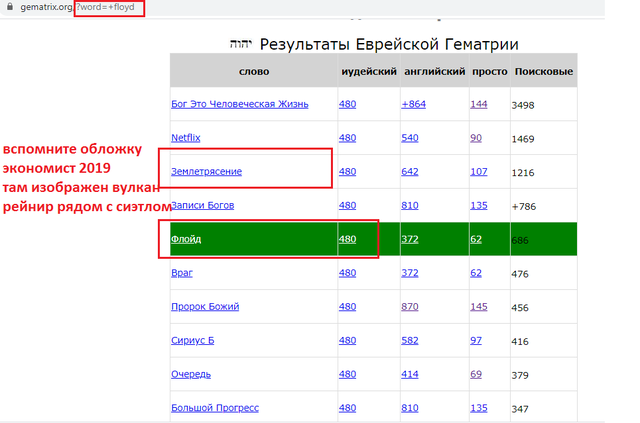Click 480 in the Netflix row

[x=347, y=138]
